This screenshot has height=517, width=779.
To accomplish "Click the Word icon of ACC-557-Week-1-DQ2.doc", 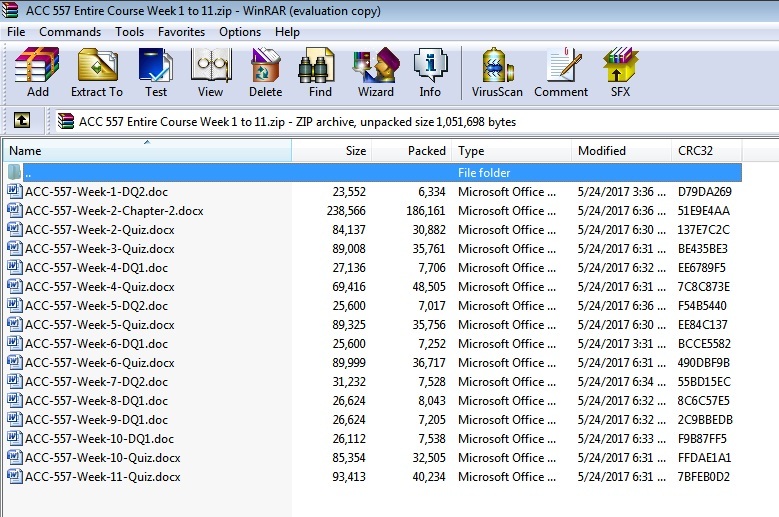I will point(15,191).
